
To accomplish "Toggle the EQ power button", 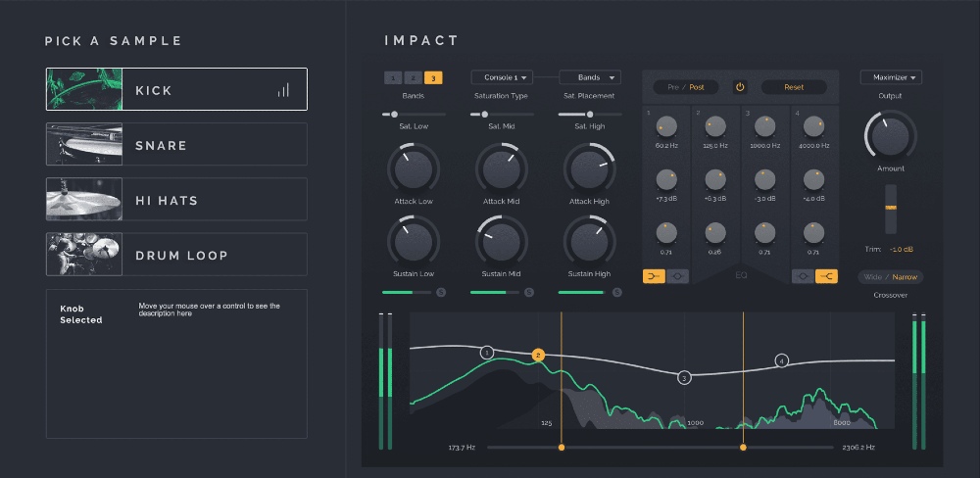I will [x=740, y=87].
